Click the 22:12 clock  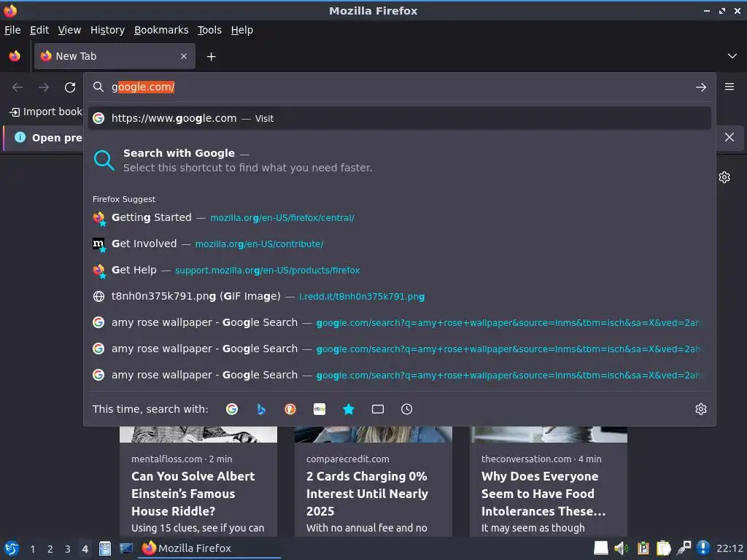(729, 548)
